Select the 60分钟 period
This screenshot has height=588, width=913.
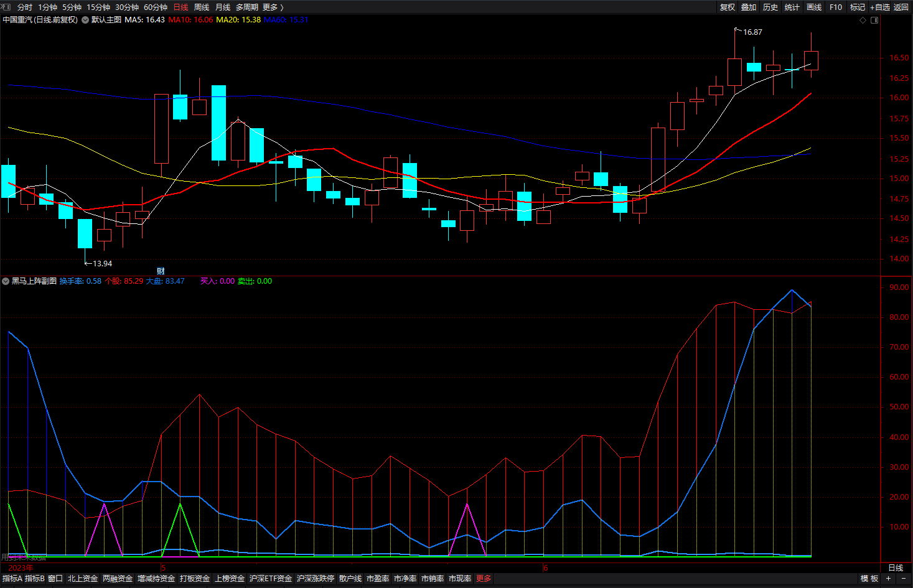click(156, 7)
